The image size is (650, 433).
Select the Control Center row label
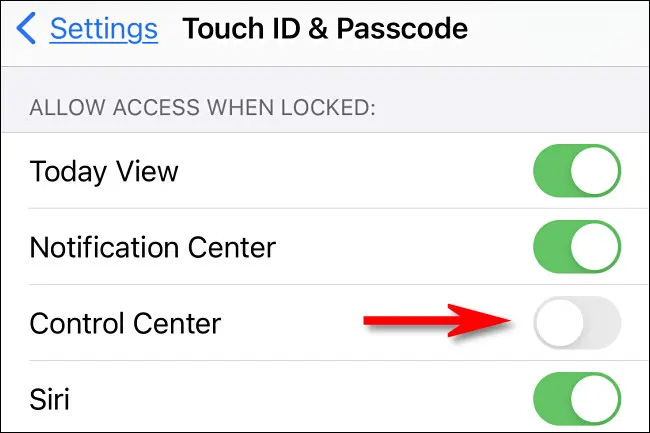pos(125,323)
